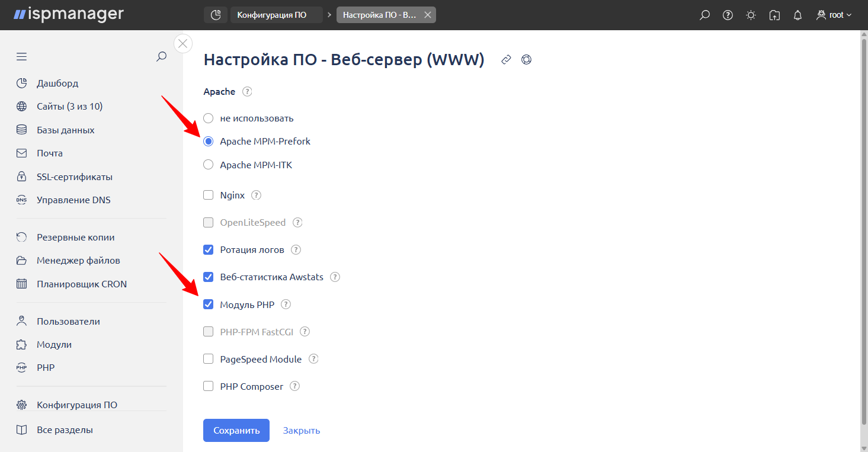Open global search magnifier in top bar
The width and height of the screenshot is (868, 452).
click(704, 15)
